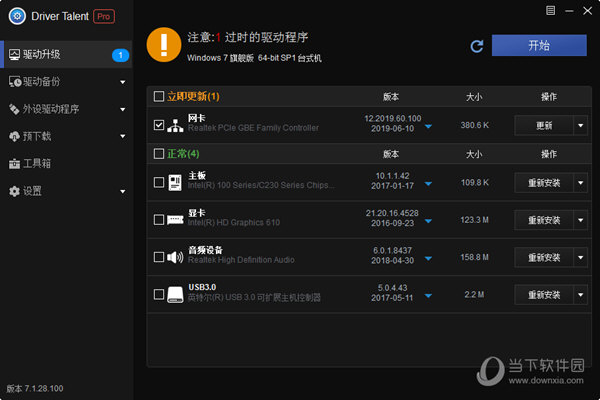Click version 12.2019.60.100 text
Screen dimensions: 600x400
point(393,119)
